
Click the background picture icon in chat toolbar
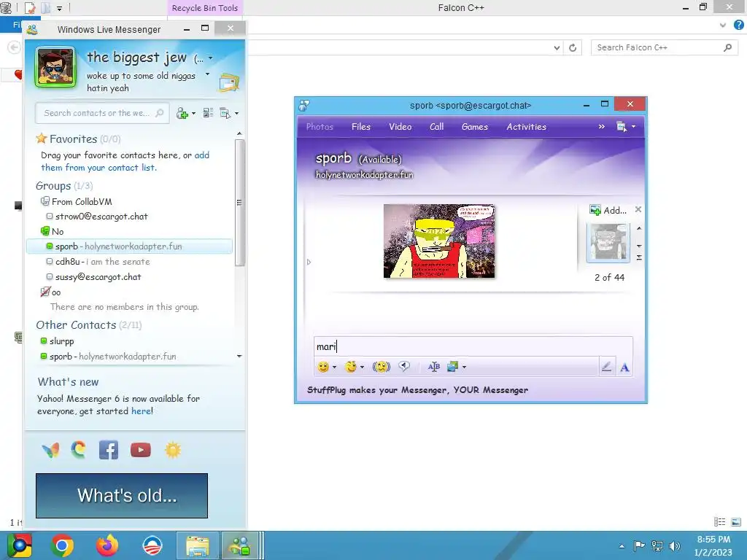[452, 367]
